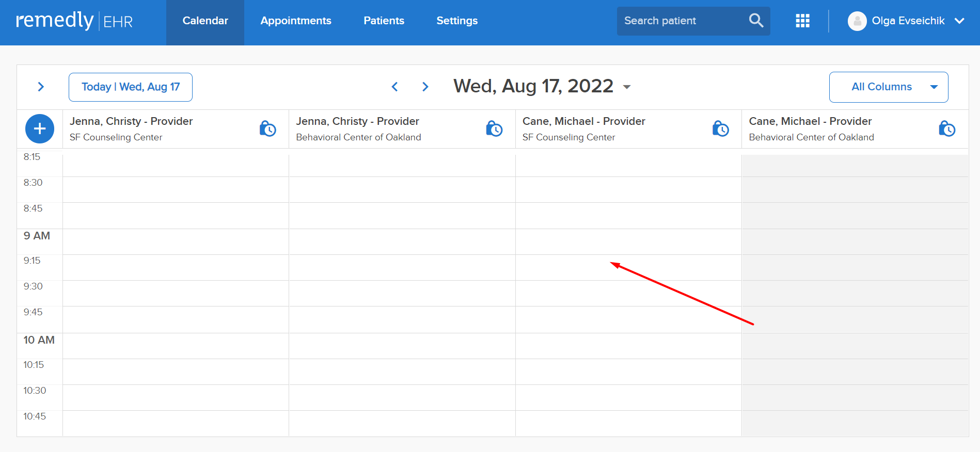Expand the left sidebar chevron
Screen dimensions: 980x452
41,87
